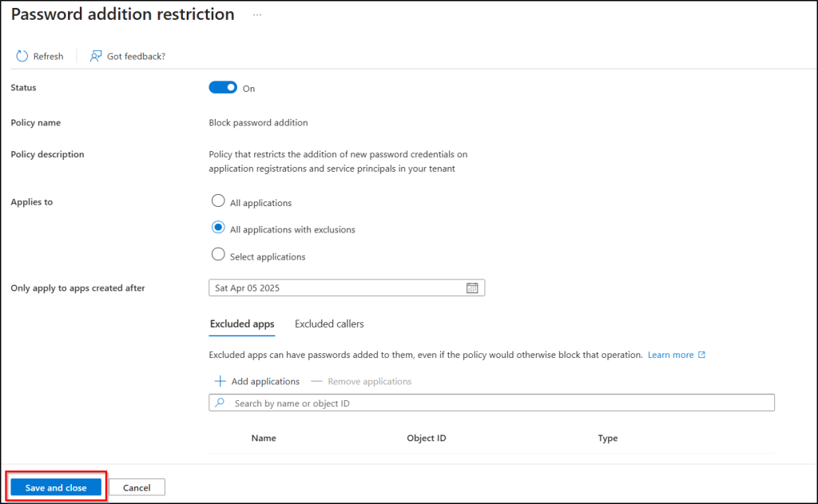Screen dimensions: 818x504
Task: Turn off the Status toggle switch
Action: 223,88
